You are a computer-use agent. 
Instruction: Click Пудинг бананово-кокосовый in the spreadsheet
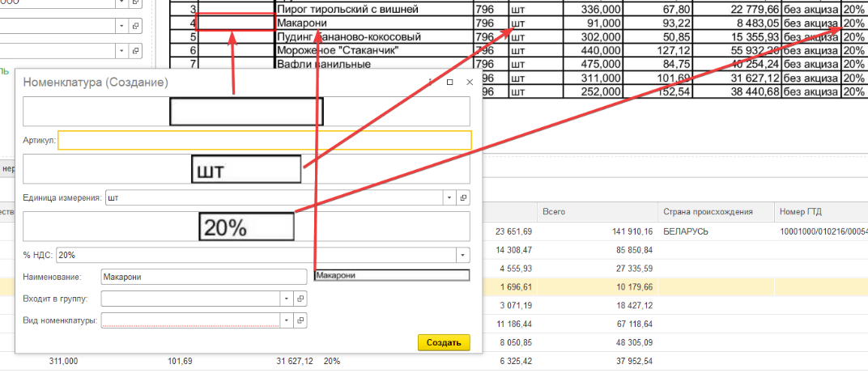[349, 37]
